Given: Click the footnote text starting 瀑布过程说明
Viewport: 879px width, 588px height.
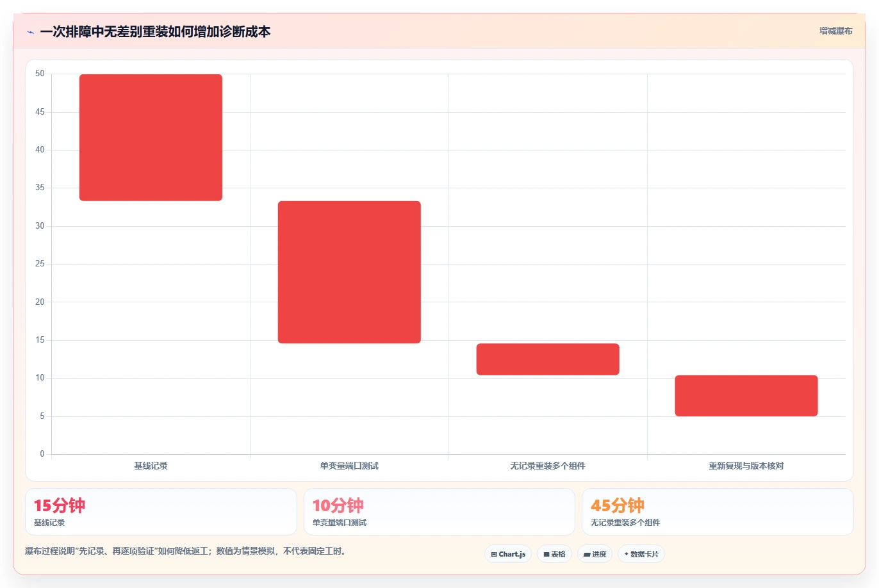Looking at the screenshot, I should coord(187,551).
